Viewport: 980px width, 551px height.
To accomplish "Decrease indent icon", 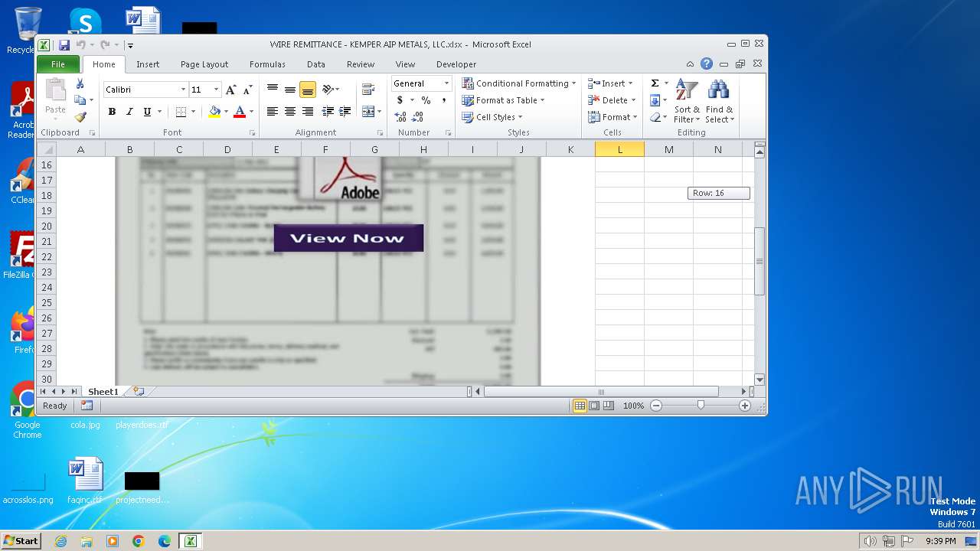I will [328, 112].
